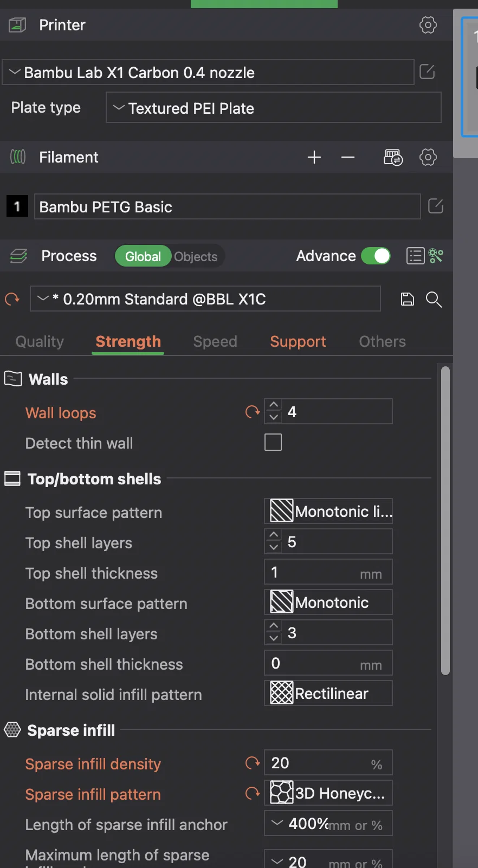Click edit icon beside Bambu PETG Basic

[x=436, y=206]
